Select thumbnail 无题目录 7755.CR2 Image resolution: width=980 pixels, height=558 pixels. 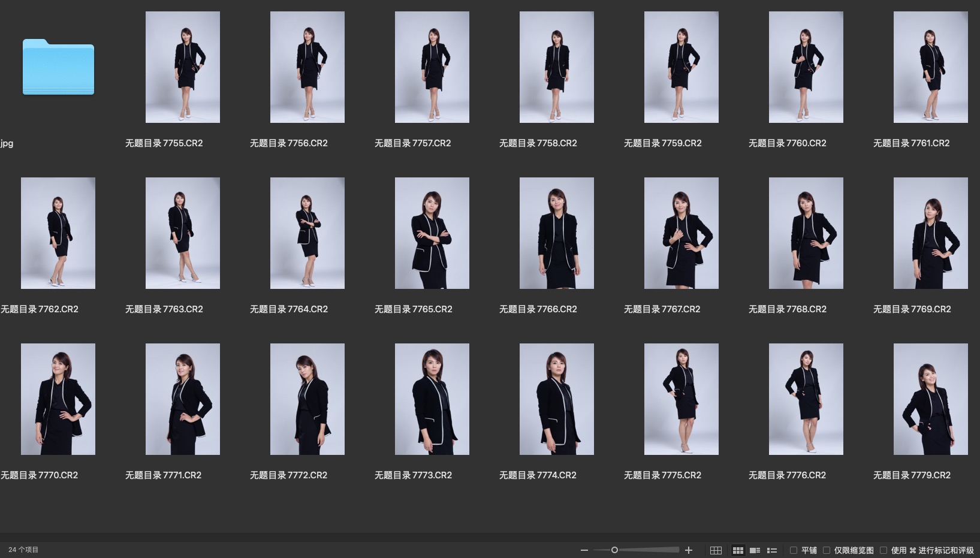click(183, 67)
